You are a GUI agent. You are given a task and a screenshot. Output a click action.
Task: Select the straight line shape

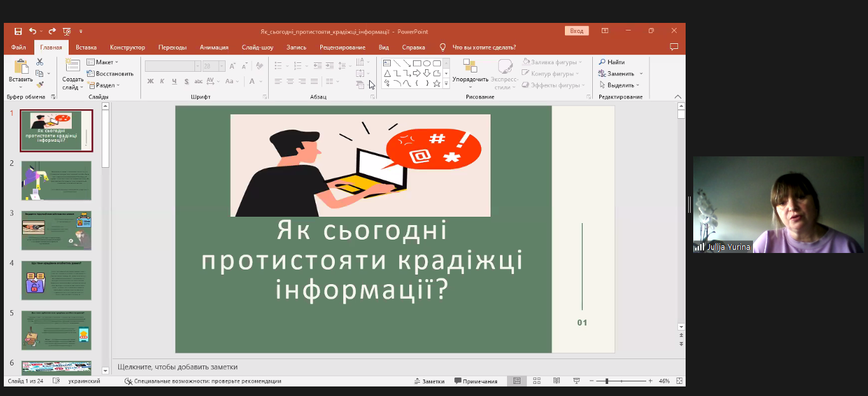tap(397, 63)
